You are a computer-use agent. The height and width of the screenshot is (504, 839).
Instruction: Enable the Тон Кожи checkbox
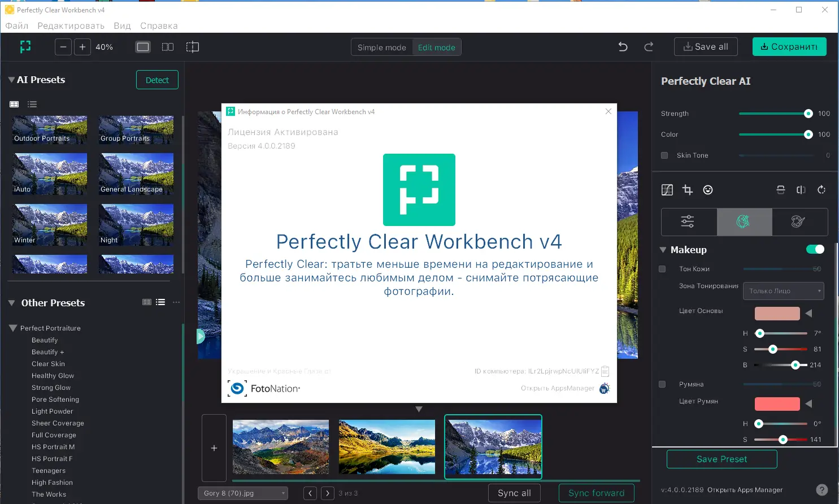(662, 269)
